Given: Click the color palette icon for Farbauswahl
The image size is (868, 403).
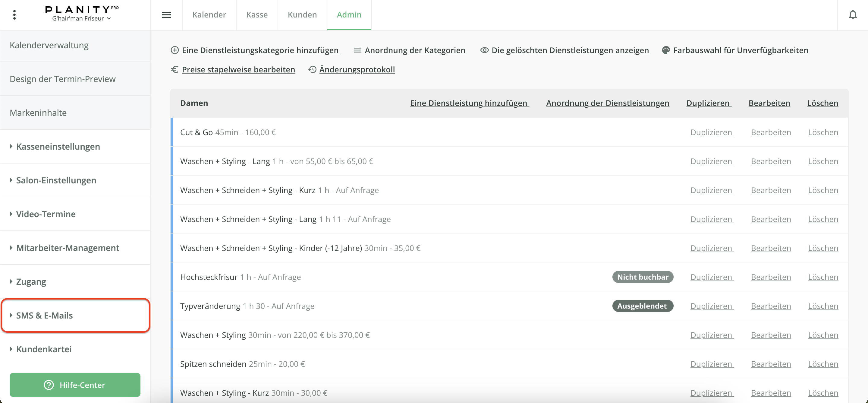Looking at the screenshot, I should click(x=665, y=50).
